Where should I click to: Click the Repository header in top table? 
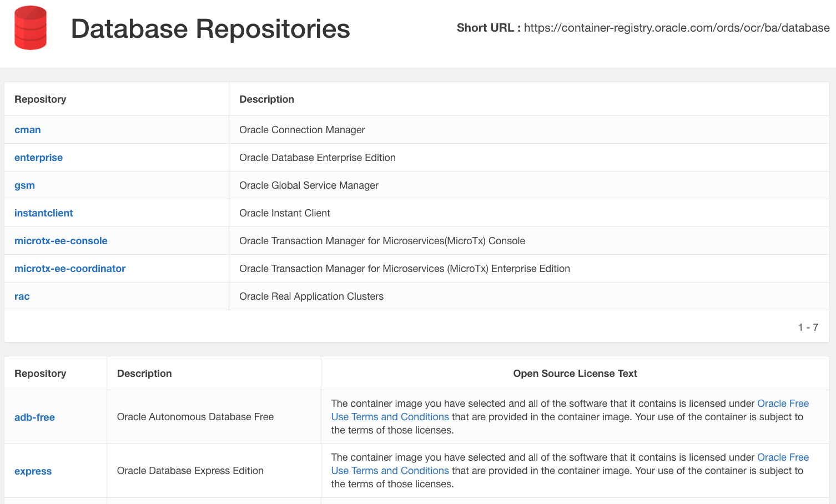pos(40,99)
